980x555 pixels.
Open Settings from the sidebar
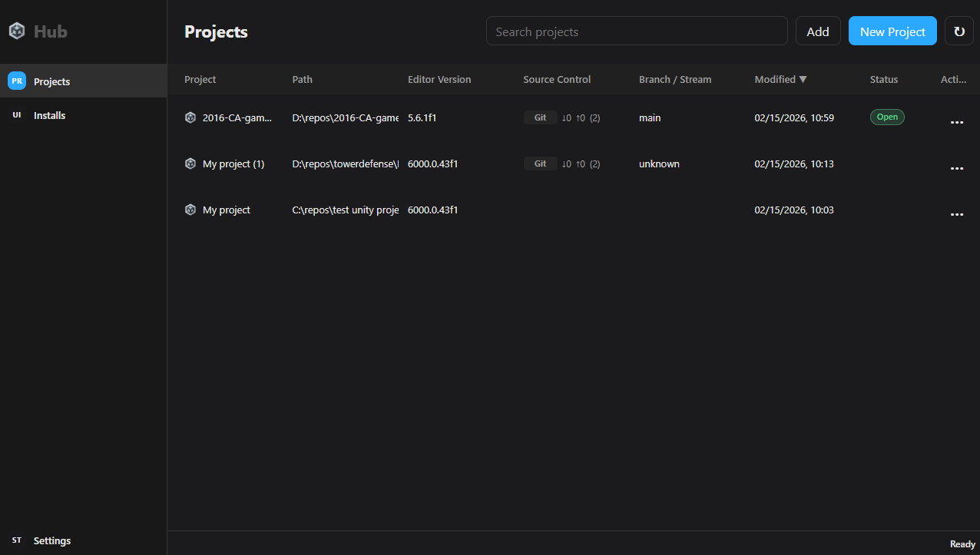point(52,540)
